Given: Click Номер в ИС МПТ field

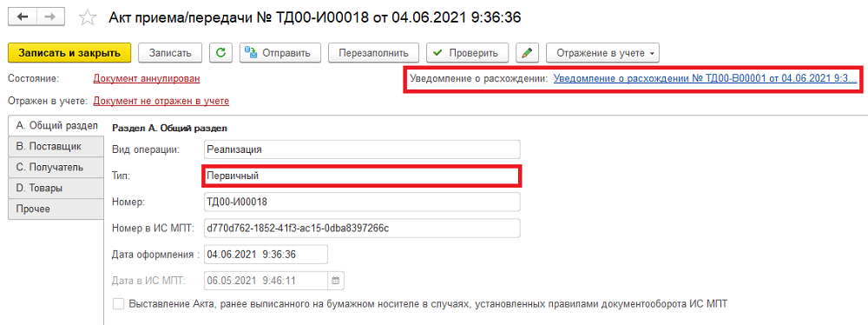Looking at the screenshot, I should point(362,228).
